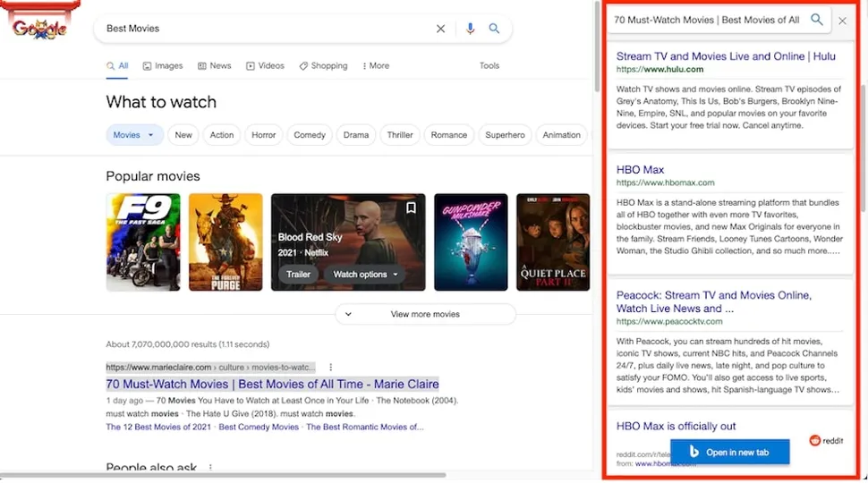Open the More search categories menu
The image size is (868, 483).
pos(376,66)
